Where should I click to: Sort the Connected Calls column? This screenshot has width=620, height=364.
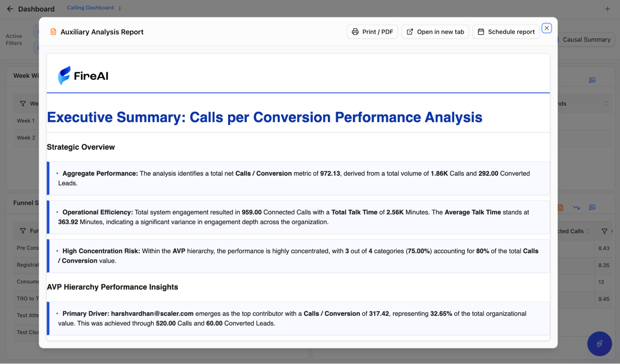click(x=588, y=231)
